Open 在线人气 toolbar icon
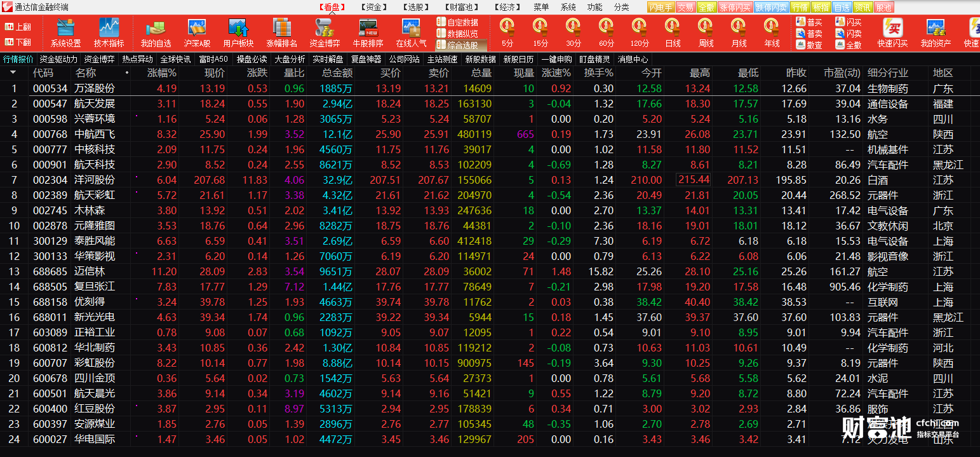980x457 pixels. (411, 33)
